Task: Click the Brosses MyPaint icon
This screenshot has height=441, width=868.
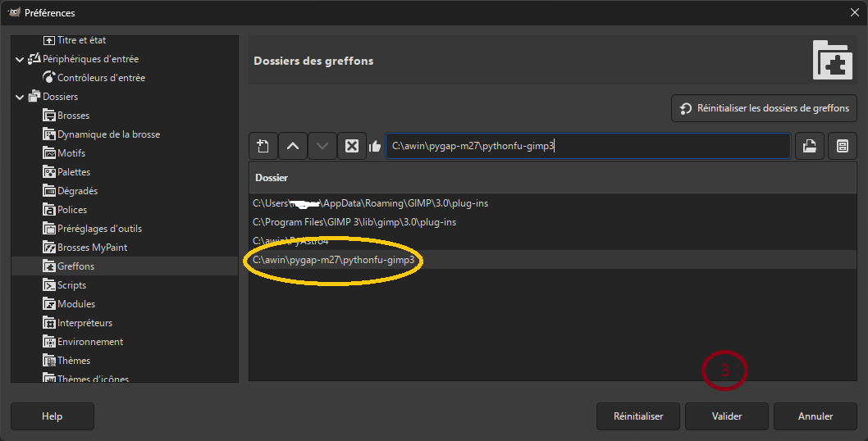Action: coord(49,248)
